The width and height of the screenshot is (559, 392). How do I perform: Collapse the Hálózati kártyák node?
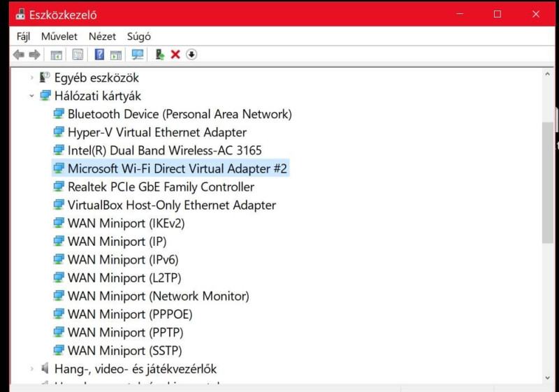[x=31, y=96]
